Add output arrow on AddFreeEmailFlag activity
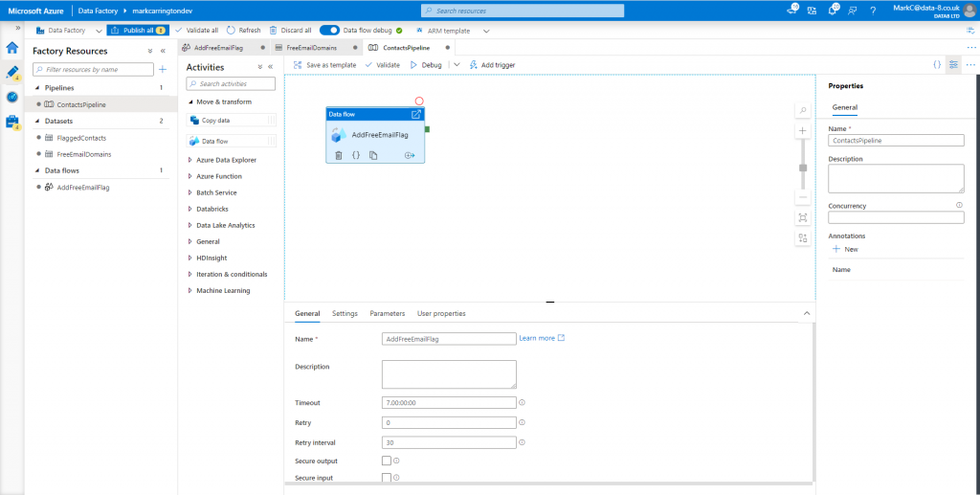Screen dimensions: 980x495 click(x=410, y=155)
